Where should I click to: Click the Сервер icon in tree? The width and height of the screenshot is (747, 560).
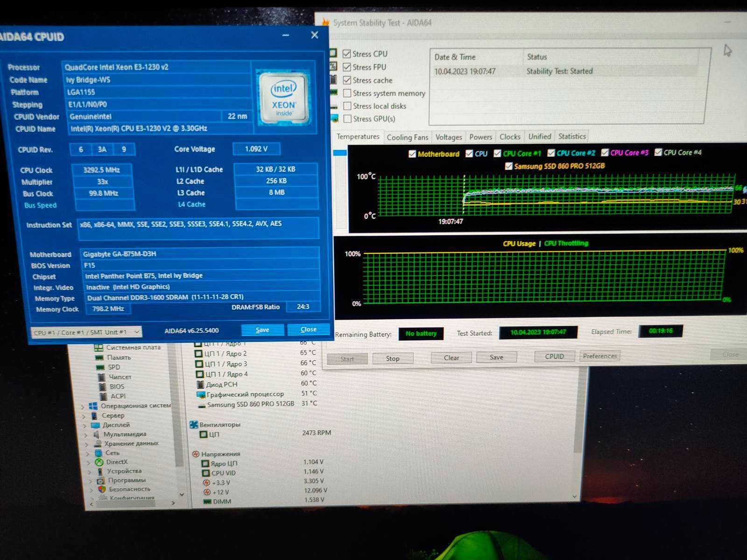tap(94, 415)
